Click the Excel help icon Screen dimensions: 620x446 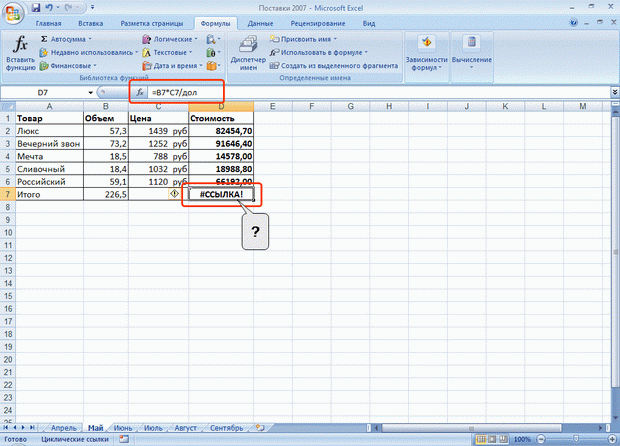coord(573,23)
